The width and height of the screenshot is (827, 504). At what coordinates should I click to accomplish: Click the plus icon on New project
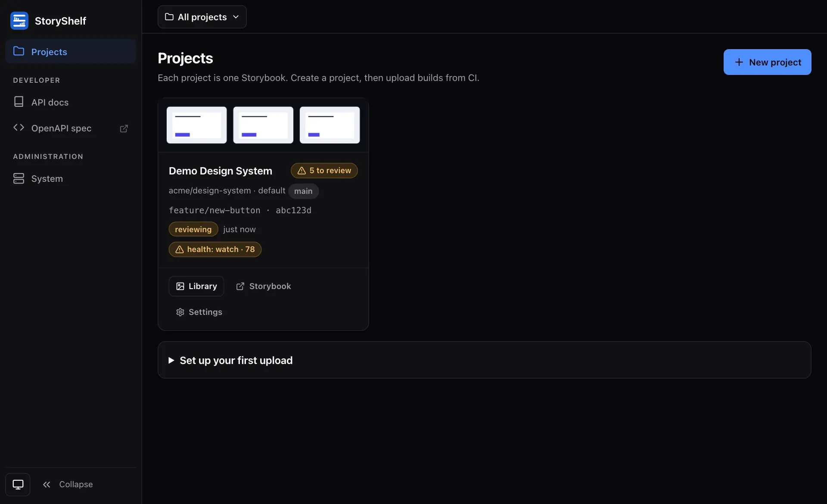(x=739, y=62)
